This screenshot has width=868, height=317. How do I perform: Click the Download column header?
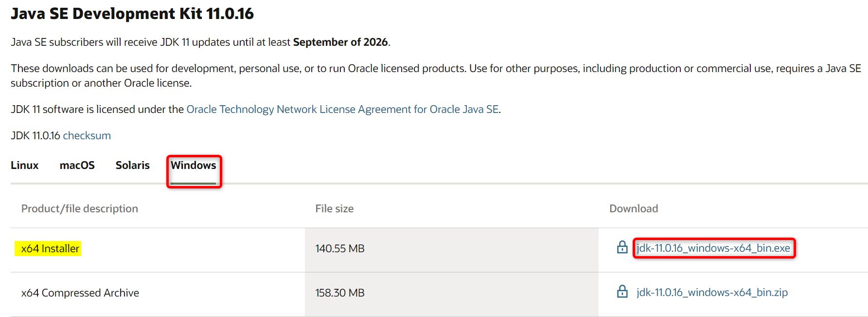click(x=633, y=209)
